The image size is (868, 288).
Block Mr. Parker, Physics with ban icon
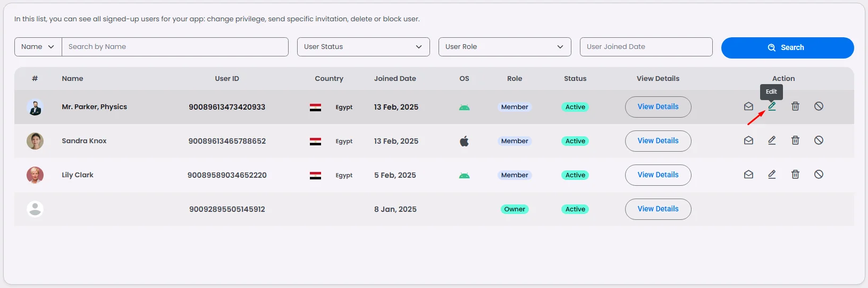pos(819,106)
